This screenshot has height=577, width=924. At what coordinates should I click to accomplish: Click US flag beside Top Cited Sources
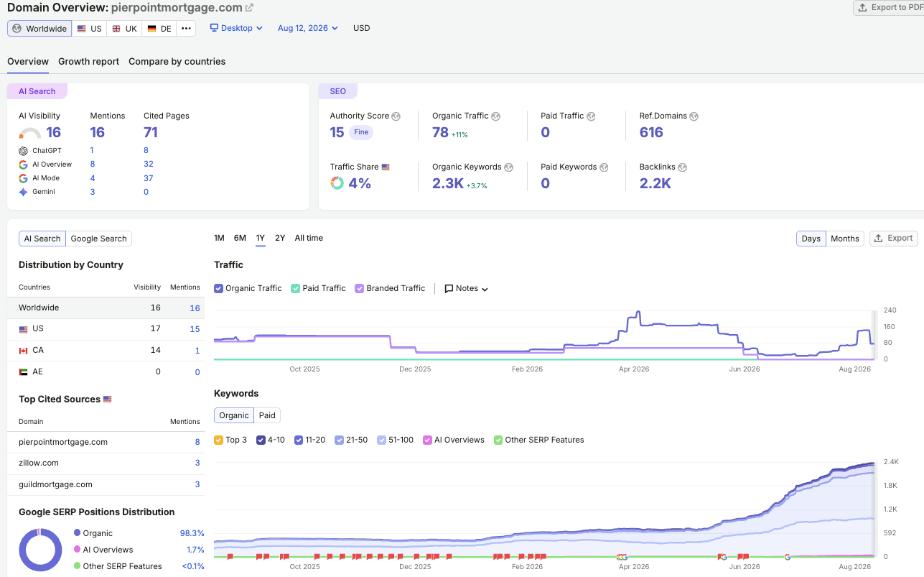(x=108, y=400)
